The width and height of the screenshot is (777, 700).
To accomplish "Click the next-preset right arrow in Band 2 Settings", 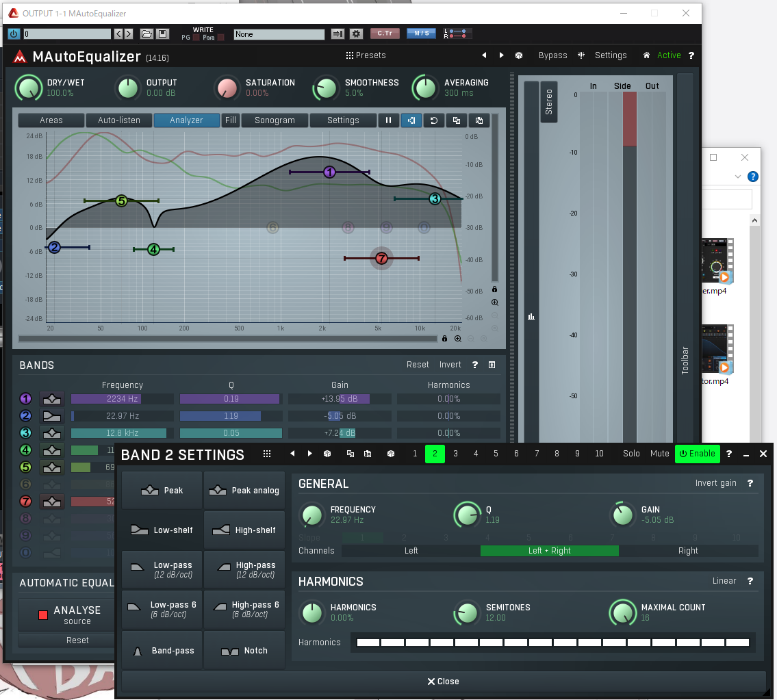I will [309, 454].
